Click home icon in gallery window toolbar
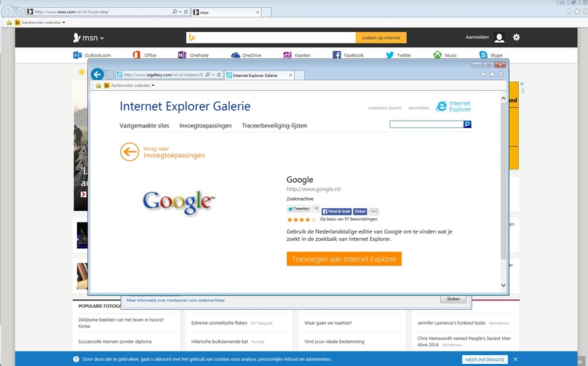 [483, 74]
